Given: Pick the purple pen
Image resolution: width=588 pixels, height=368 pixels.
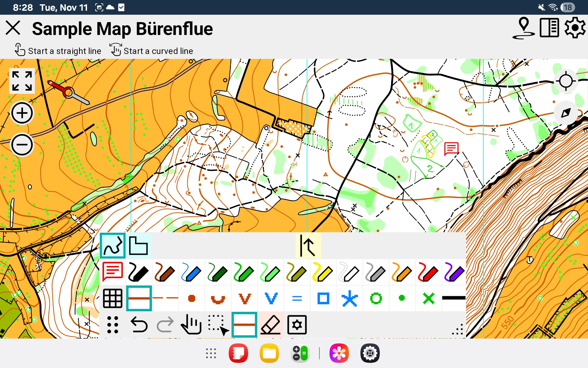Looking at the screenshot, I should point(454,272).
